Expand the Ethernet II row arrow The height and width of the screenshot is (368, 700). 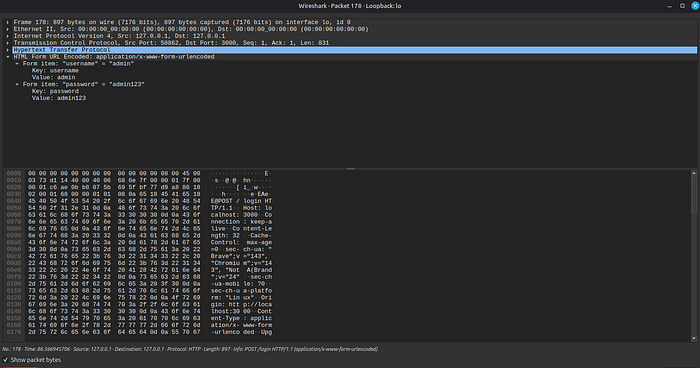point(8,29)
